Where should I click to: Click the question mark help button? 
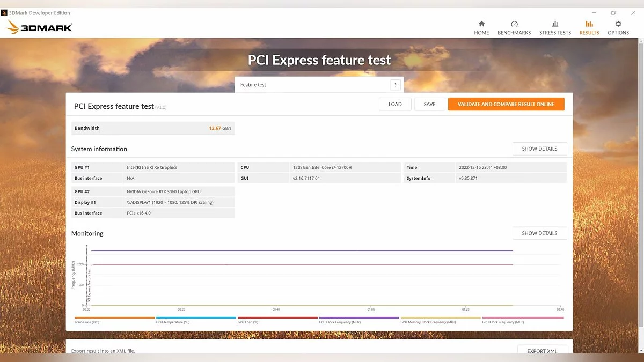(396, 85)
